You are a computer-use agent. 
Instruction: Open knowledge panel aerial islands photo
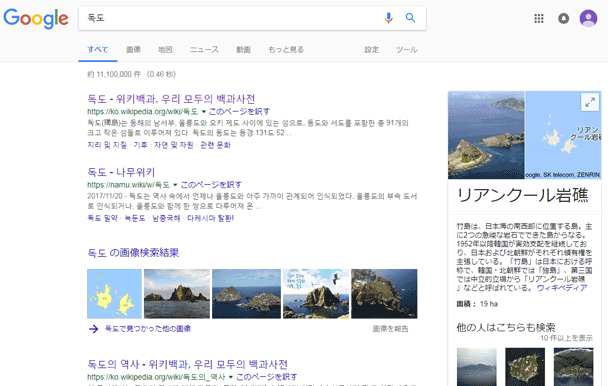[x=486, y=135]
